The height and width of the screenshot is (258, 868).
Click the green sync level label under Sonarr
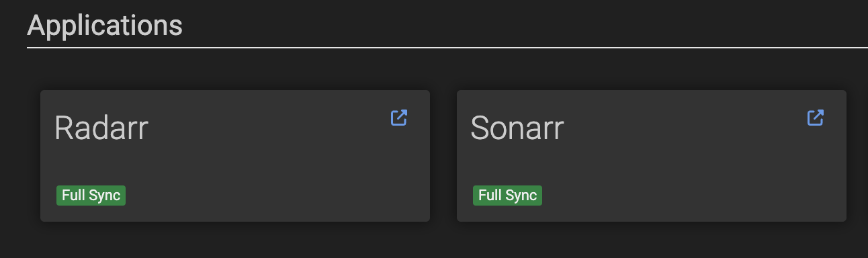pos(508,196)
